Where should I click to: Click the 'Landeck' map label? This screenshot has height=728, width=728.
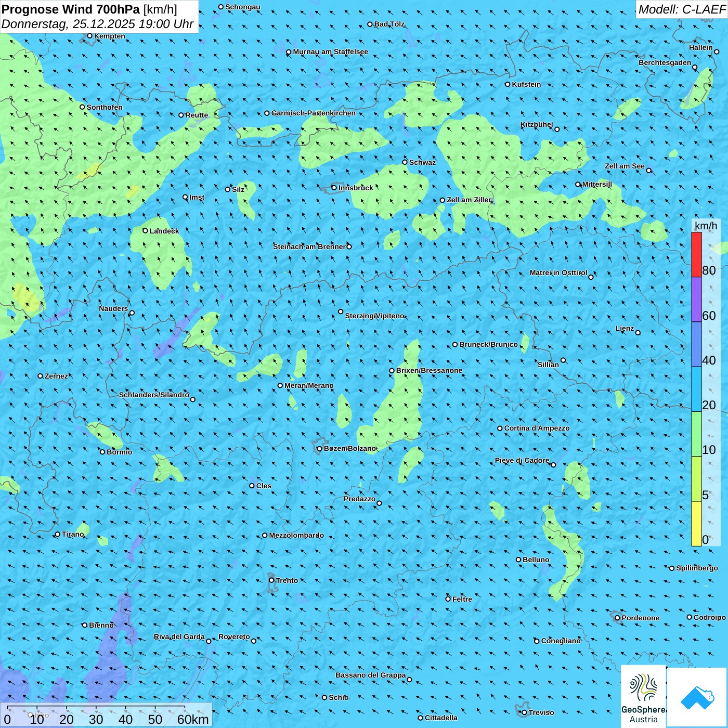click(x=164, y=231)
